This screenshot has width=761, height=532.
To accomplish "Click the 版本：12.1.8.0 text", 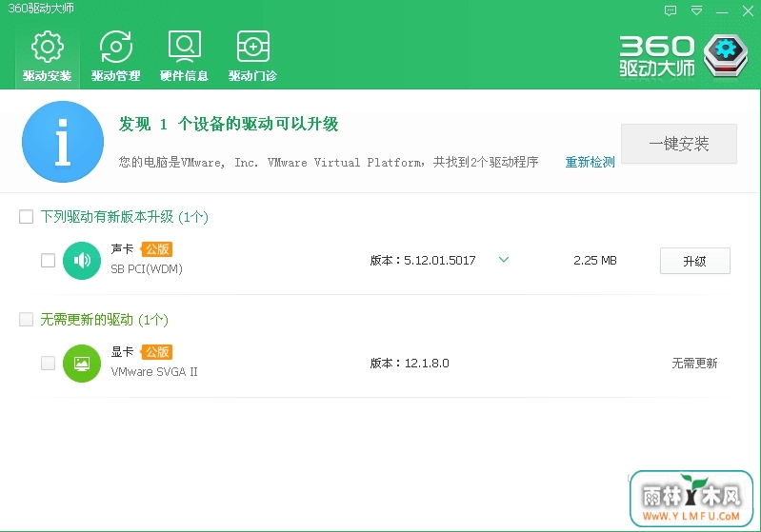I will click(410, 364).
